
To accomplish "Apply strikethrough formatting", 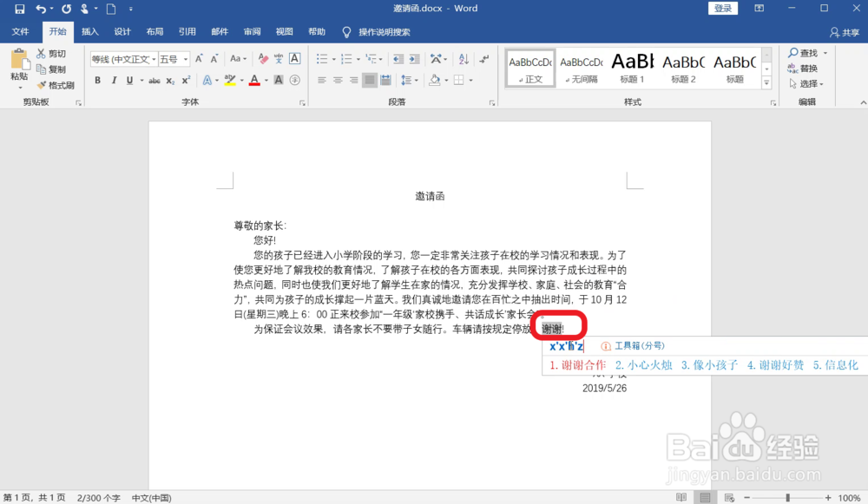I will 155,81.
